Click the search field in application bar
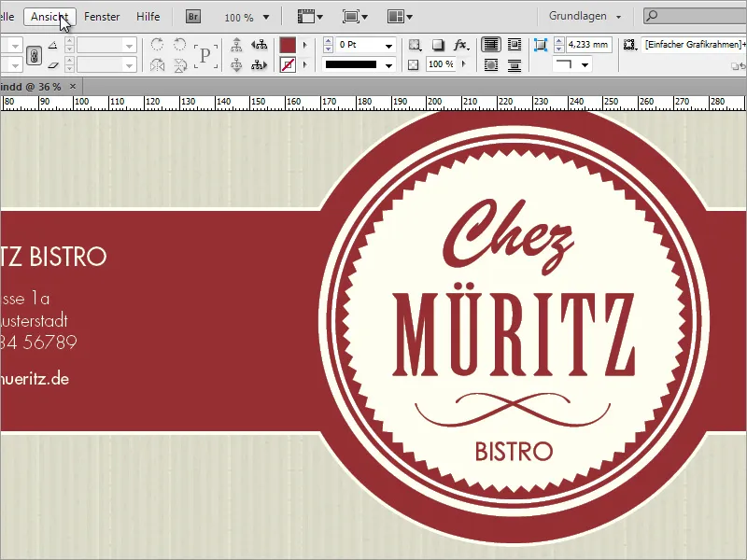747x560 pixels. point(696,16)
